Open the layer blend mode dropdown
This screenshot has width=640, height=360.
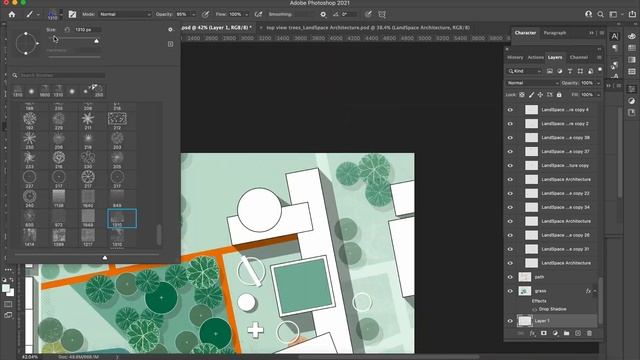(533, 83)
